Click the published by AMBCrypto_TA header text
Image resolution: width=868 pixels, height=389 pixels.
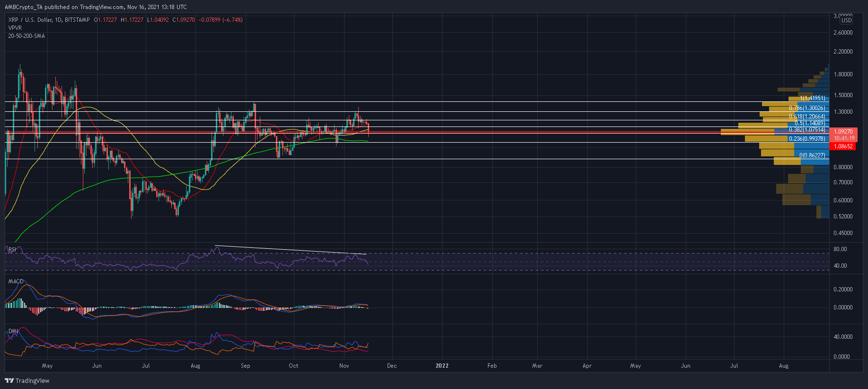[96, 7]
